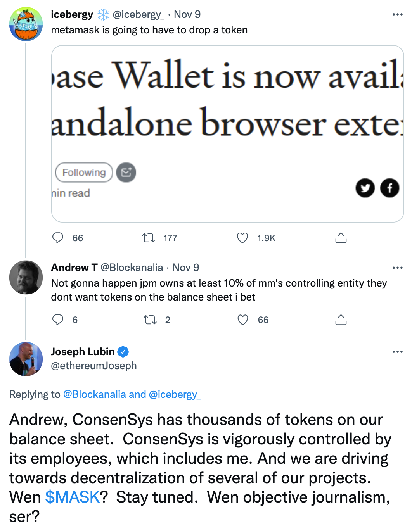
Task: Open more options on Joseph Lubin's tweet
Action: point(397,352)
